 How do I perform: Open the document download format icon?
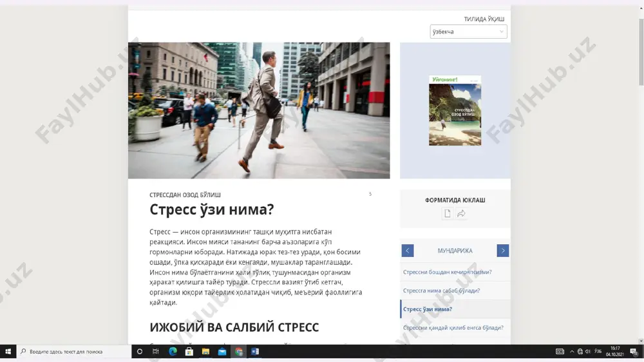coord(448,213)
